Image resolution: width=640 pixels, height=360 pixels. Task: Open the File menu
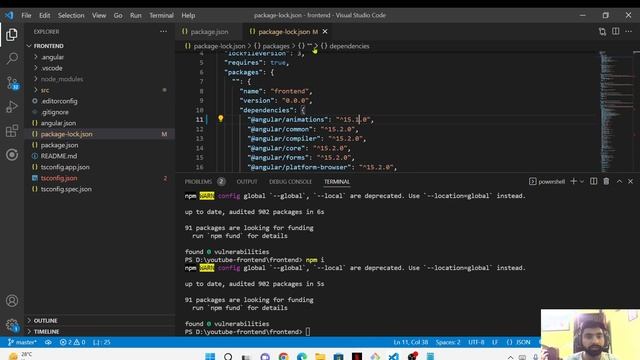click(x=27, y=15)
